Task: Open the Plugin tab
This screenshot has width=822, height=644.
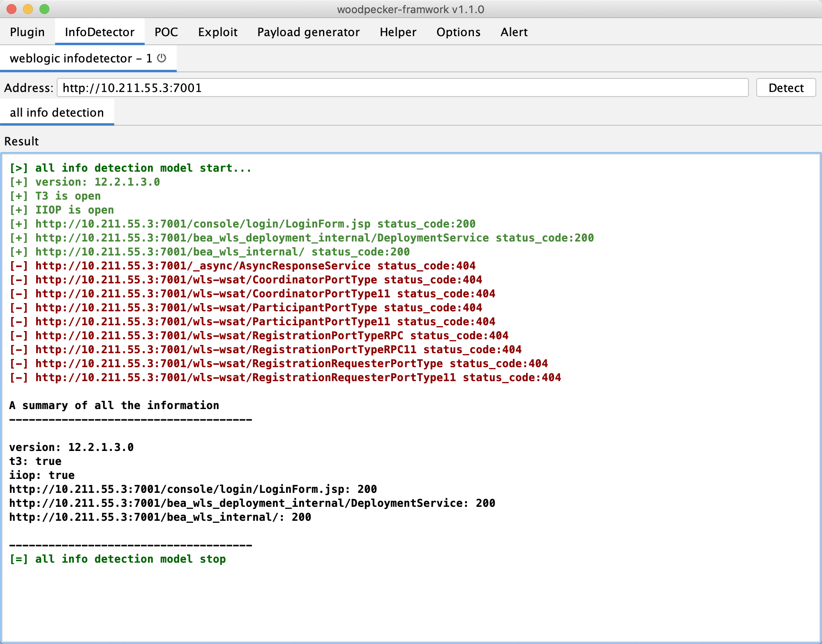Action: point(27,32)
